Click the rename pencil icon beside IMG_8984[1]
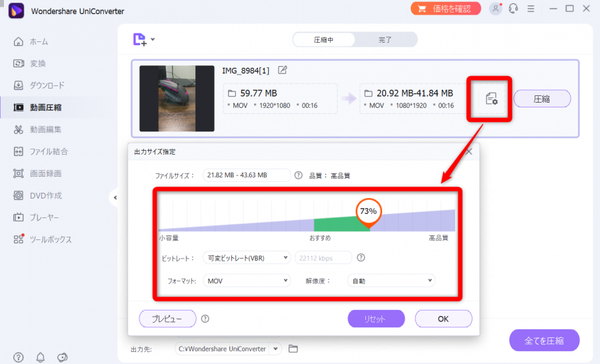Image resolution: width=600 pixels, height=364 pixels. pos(282,70)
